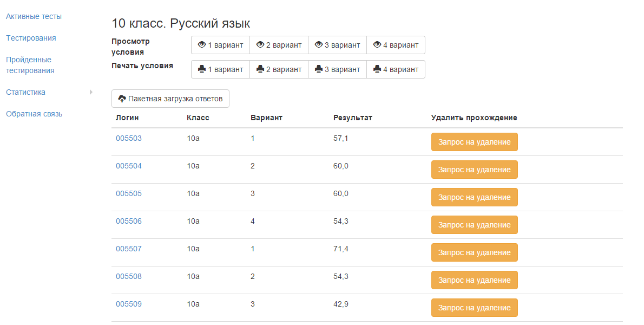Open Пройденные тестирования sidebar item
The height and width of the screenshot is (325, 644).
[30, 65]
